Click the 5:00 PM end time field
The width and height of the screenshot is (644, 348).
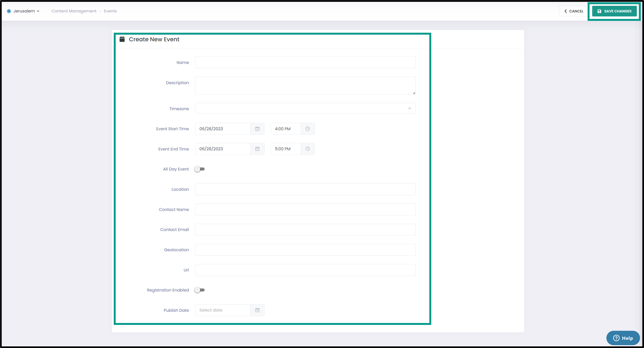[x=286, y=149]
